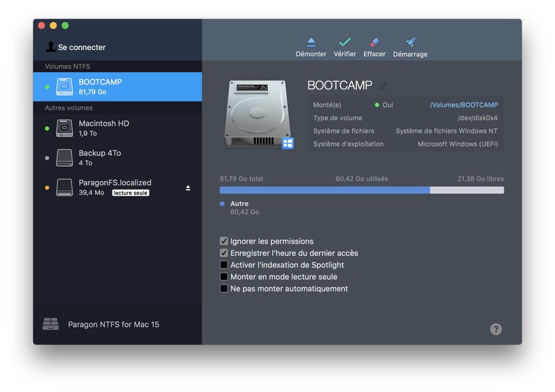Click the Vérifier checkmark icon
The image size is (555, 392).
345,42
